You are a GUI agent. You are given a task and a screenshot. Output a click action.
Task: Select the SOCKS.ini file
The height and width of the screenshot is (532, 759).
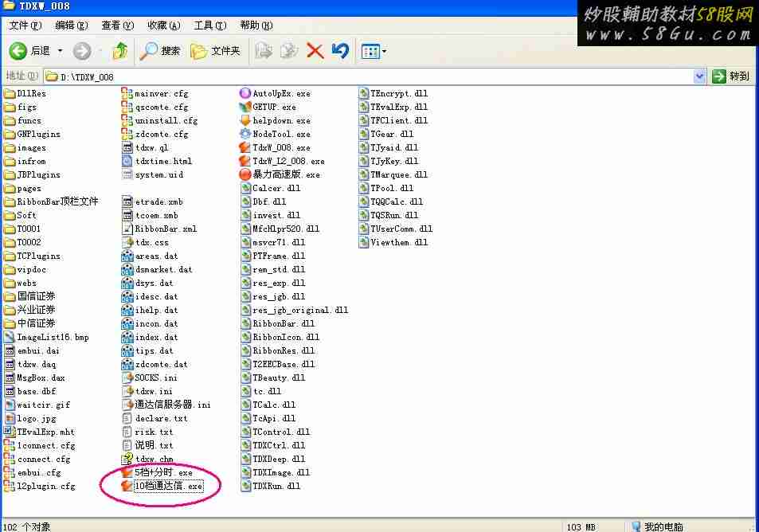tap(150, 377)
